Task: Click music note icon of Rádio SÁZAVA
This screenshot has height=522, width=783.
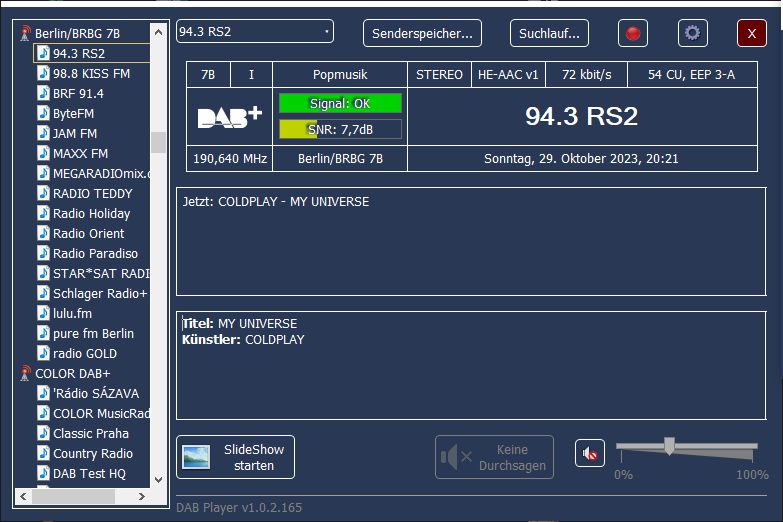Action: (x=43, y=393)
